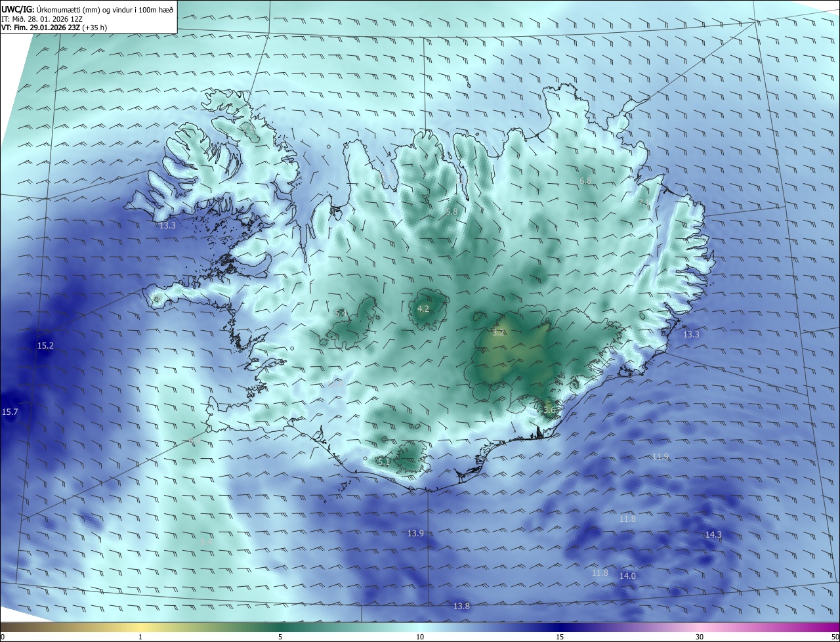Click the 15.2 value label on the map
Screen dimensions: 840x642
(45, 345)
